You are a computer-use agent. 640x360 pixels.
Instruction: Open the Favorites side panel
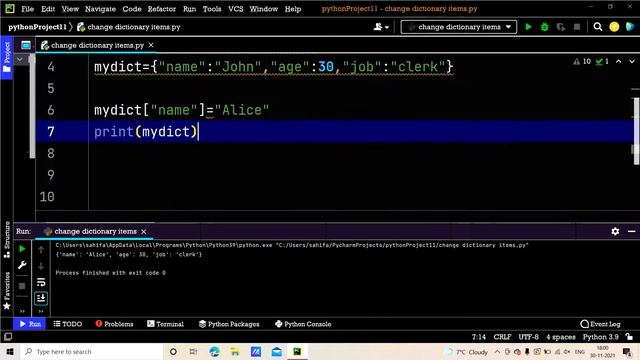[7, 291]
